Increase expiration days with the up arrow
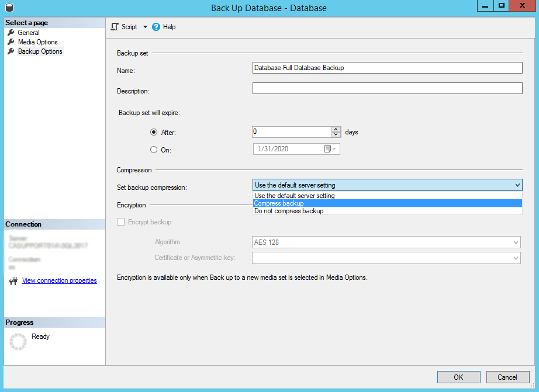This screenshot has height=392, width=539. [336, 130]
